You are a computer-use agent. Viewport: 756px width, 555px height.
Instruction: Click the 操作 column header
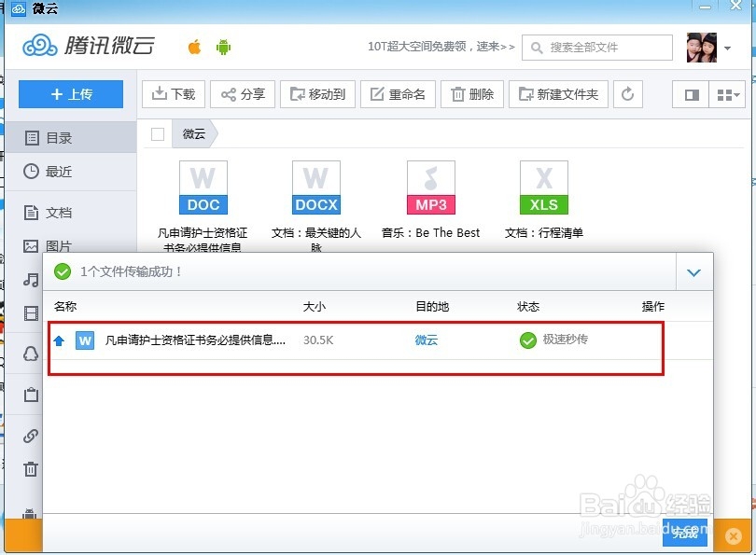[653, 306]
